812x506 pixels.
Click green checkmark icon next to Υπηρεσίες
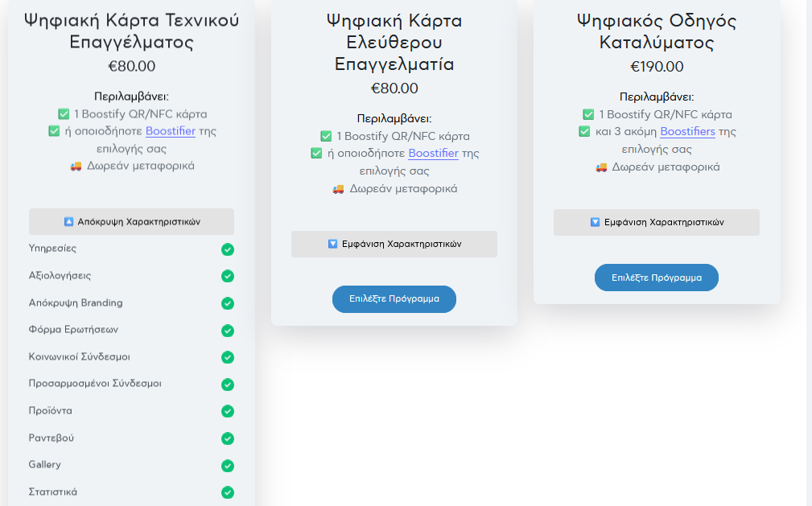tap(228, 249)
